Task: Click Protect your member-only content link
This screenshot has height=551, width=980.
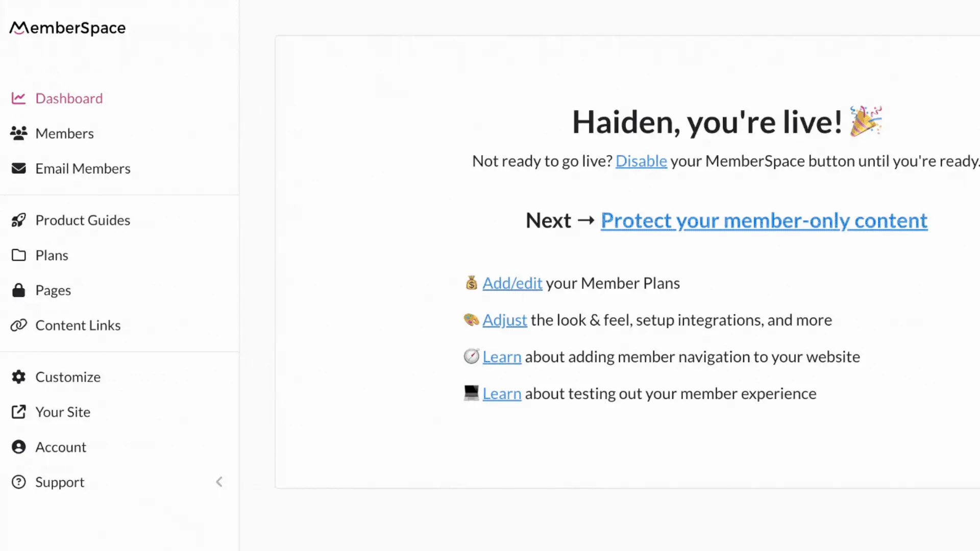Action: tap(763, 219)
